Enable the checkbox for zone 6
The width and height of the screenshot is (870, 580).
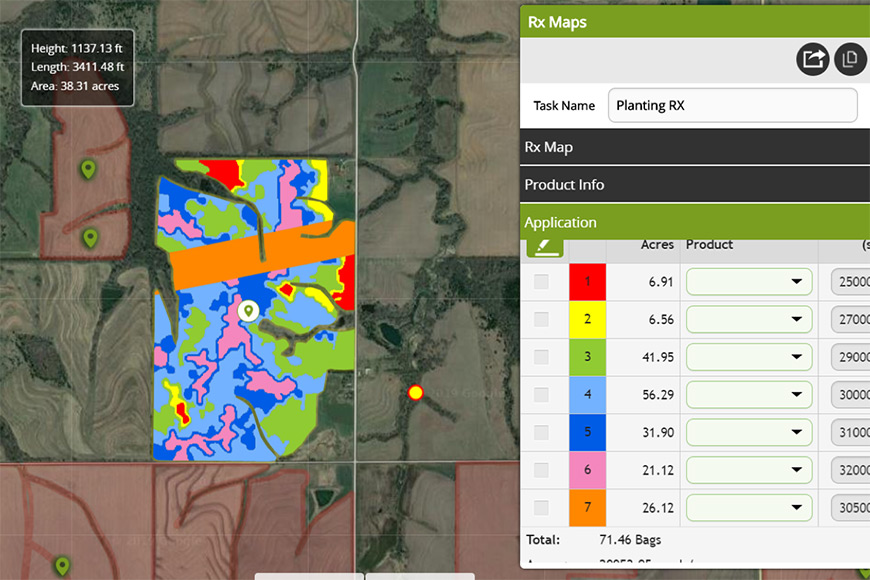pos(541,470)
